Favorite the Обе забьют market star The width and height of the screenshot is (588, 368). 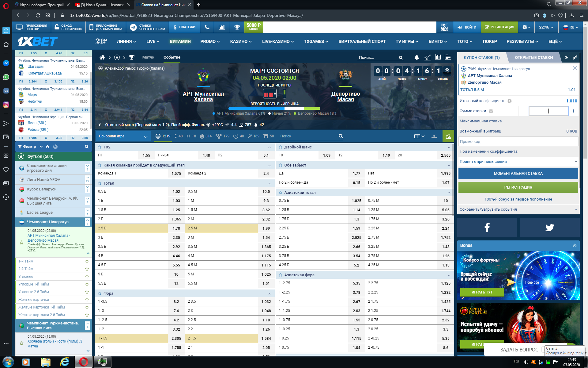click(x=281, y=165)
